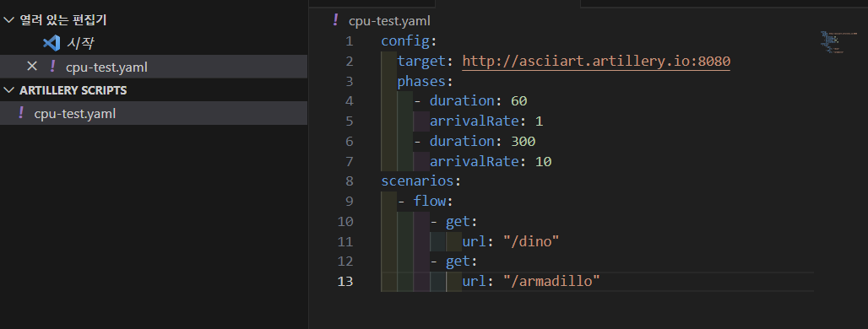Viewport: 868px width, 329px height.
Task: Click the arrivalRate value 1
Action: [540, 121]
